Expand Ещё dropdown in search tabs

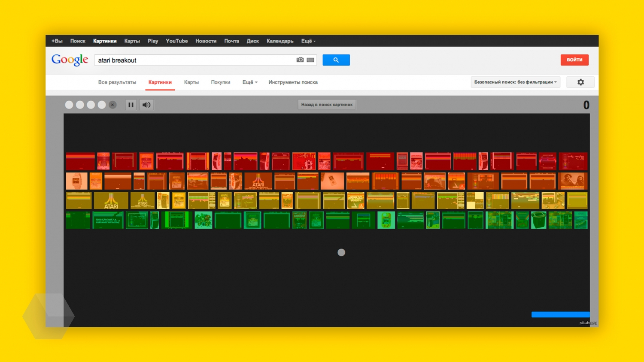250,82
